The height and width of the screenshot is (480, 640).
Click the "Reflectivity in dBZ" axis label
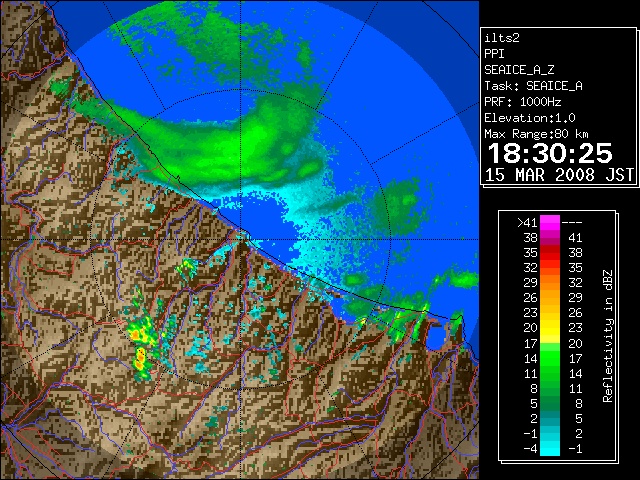[x=608, y=336]
